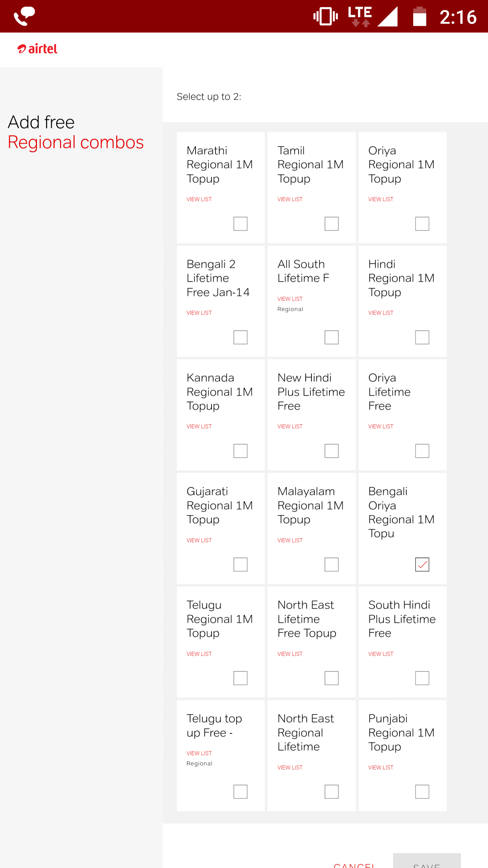
Task: Select the Tamil Regional 1M Topup checkbox
Action: point(331,224)
